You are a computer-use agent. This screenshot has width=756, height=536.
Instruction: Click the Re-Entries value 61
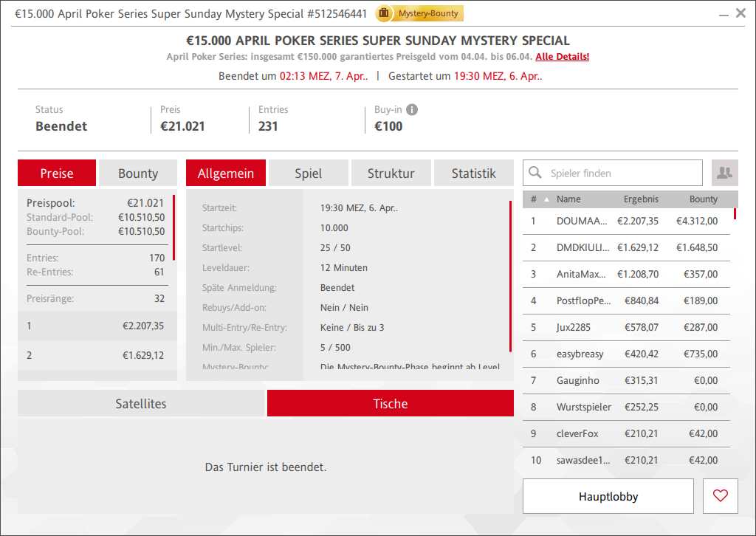[x=159, y=272]
